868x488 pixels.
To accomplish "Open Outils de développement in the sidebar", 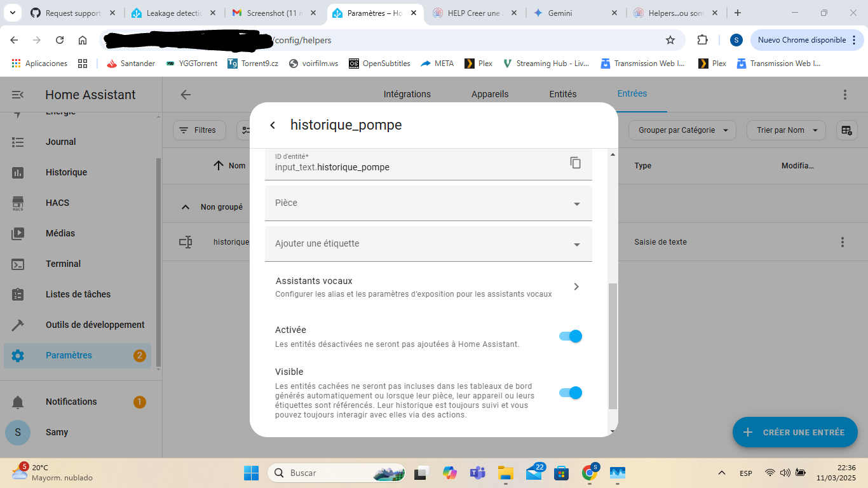I will [x=95, y=325].
